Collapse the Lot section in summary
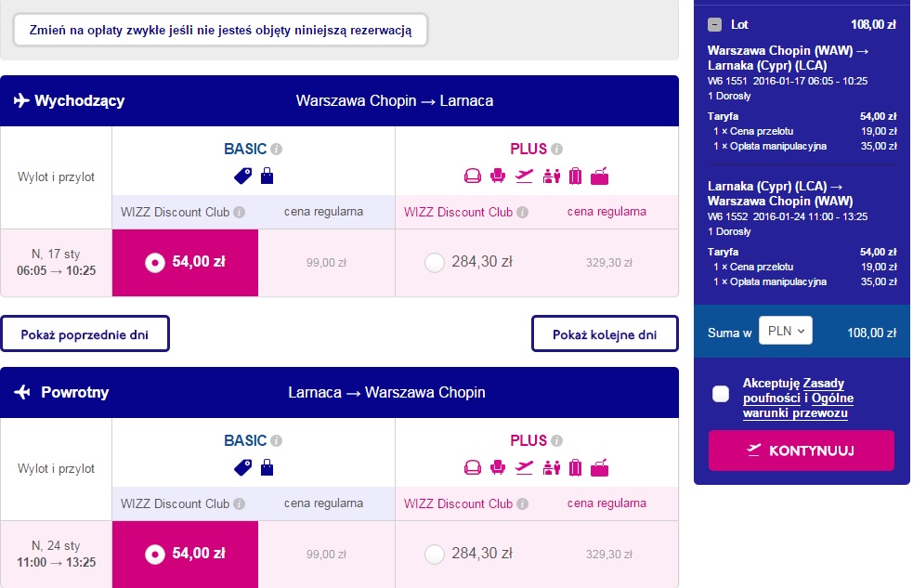Screen dimensions: 913x588 (714, 24)
